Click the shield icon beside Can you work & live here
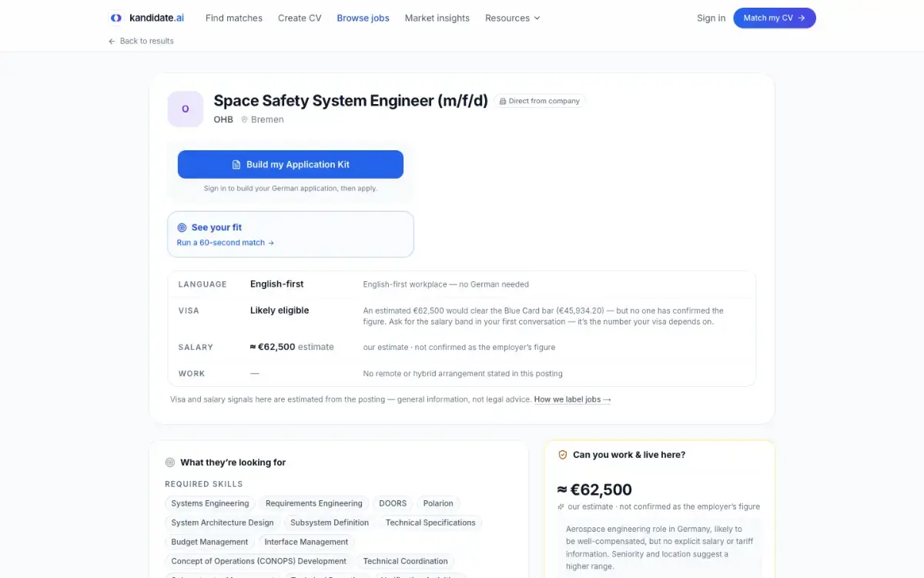Screen dimensions: 924x578 pyautogui.click(x=563, y=455)
